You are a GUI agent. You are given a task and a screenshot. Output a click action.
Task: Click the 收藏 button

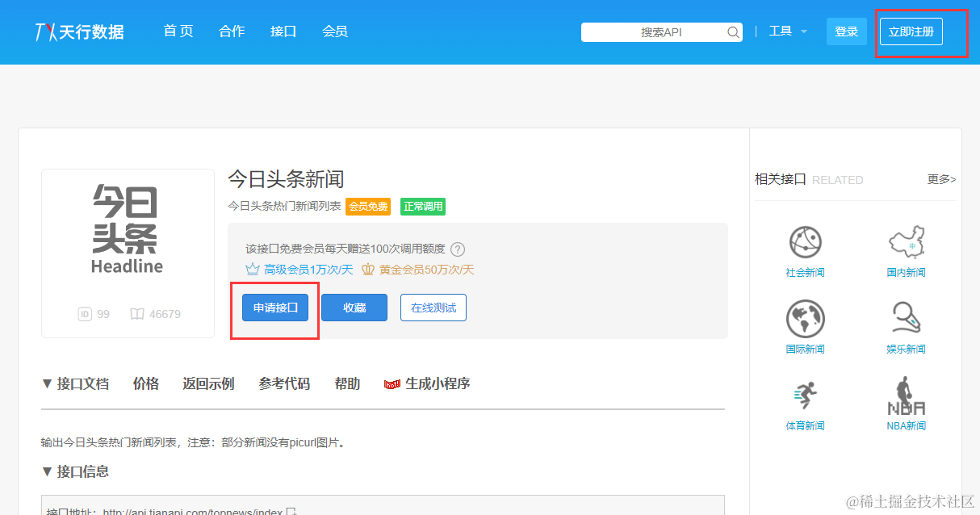click(x=354, y=308)
